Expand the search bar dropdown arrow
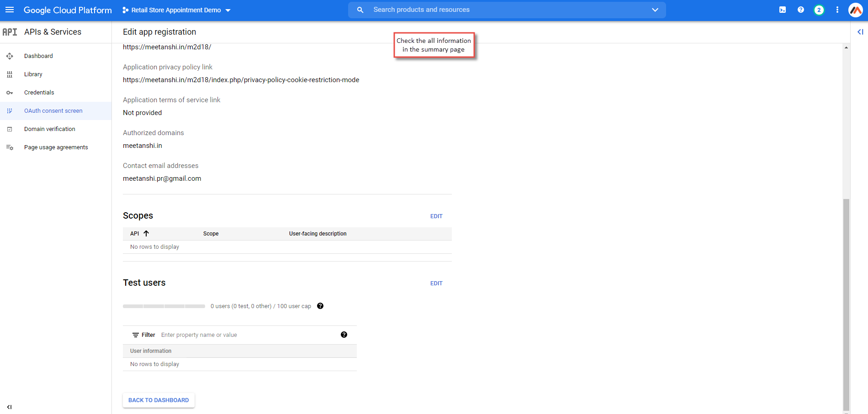The width and height of the screenshot is (868, 414). 655,10
